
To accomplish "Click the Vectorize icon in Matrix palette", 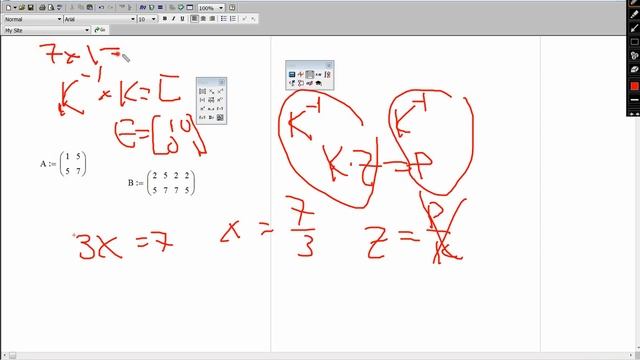I will pyautogui.click(x=211, y=100).
